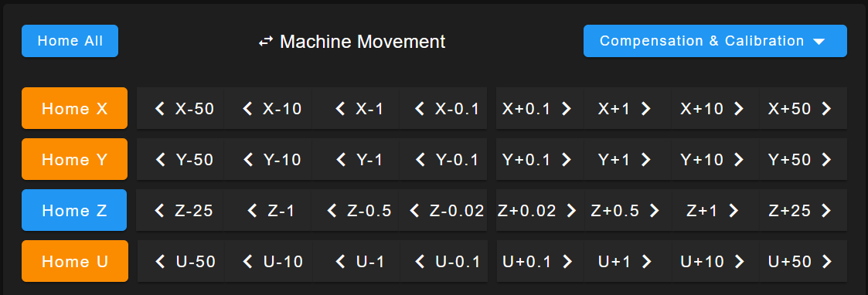868x295 pixels.
Task: Select the X-1 jog button
Action: [x=356, y=108]
